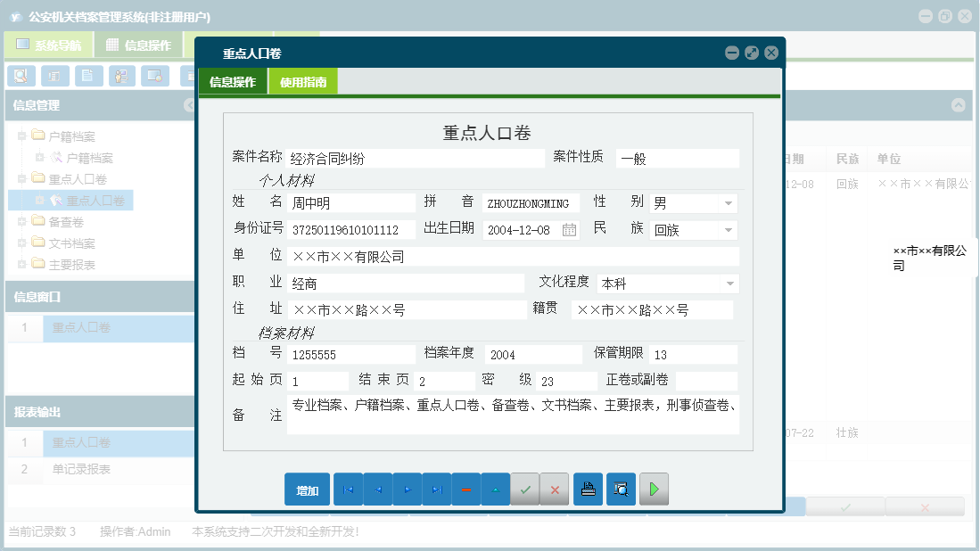Select the magnifier search icon in top toolbar
The height and width of the screenshot is (551, 980).
(20, 76)
